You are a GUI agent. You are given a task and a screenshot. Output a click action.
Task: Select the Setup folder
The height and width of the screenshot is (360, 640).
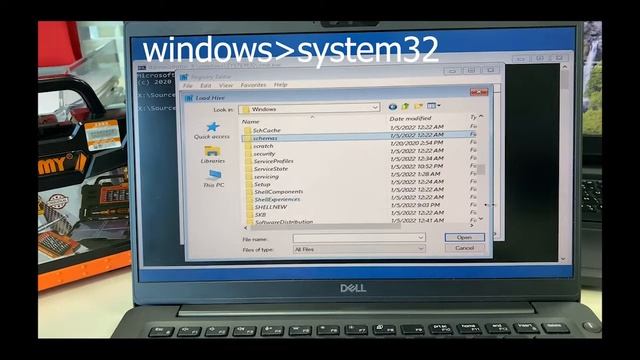[x=262, y=184]
